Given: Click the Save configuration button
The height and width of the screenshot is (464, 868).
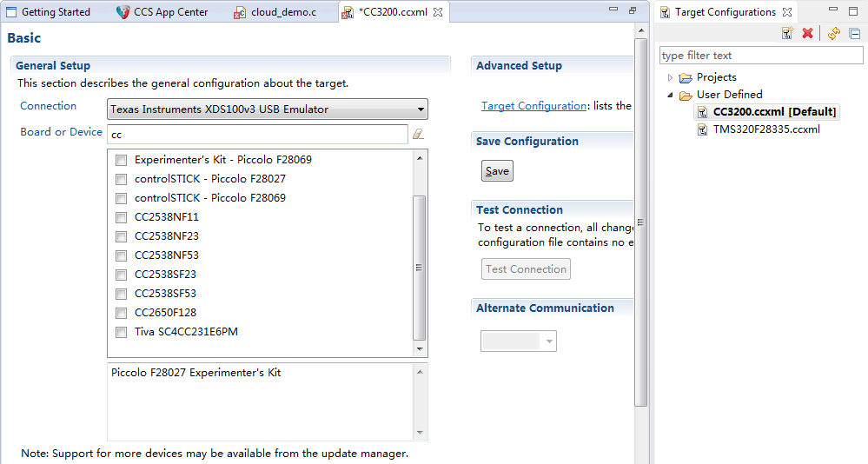Looking at the screenshot, I should click(x=497, y=171).
